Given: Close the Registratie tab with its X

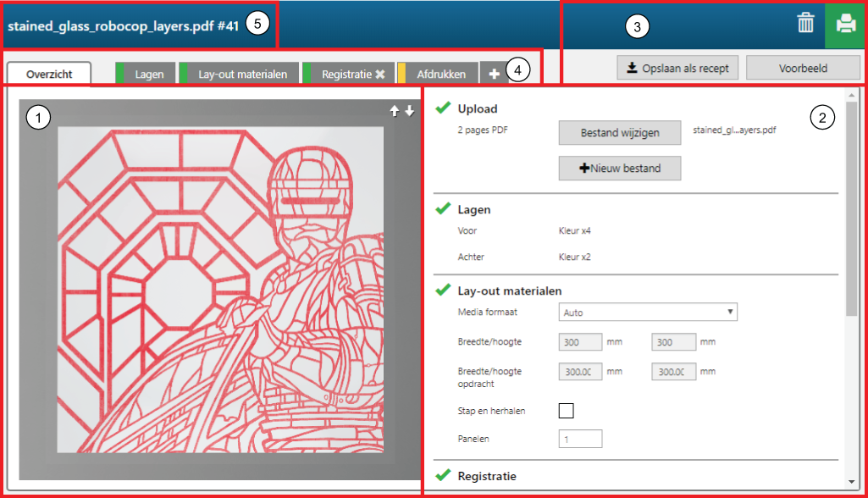Looking at the screenshot, I should point(380,75).
